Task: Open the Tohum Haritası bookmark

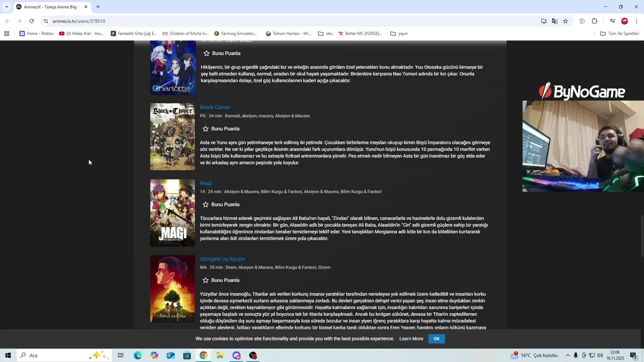Action: [288, 34]
